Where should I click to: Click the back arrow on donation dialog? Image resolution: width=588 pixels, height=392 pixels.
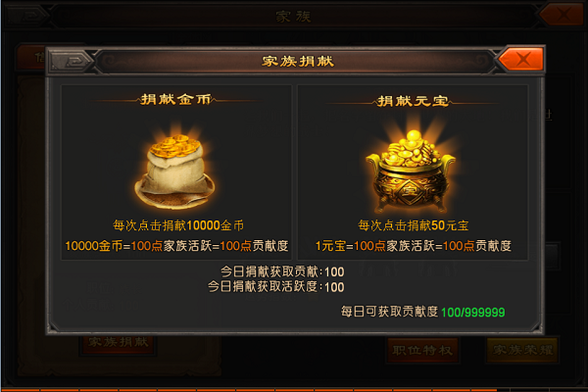(x=72, y=61)
